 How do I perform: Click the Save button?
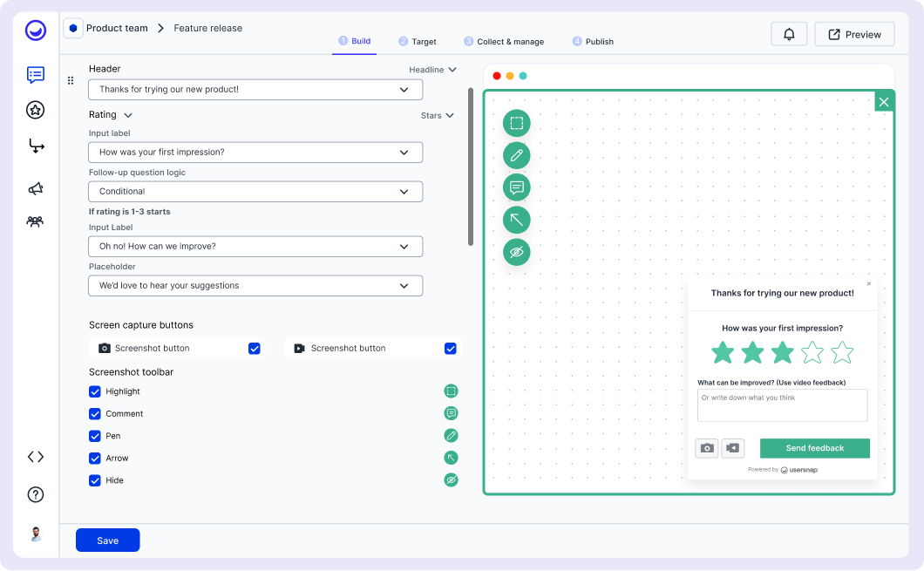click(x=108, y=540)
